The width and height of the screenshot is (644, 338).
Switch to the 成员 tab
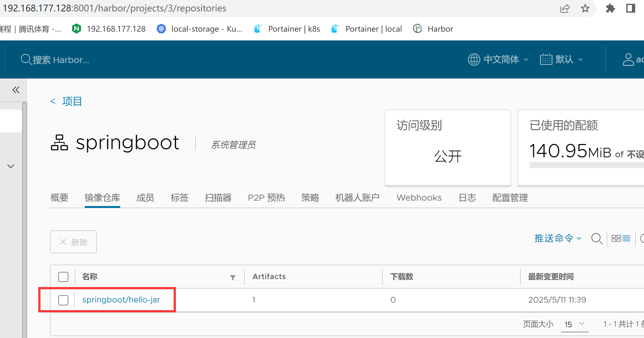click(x=145, y=198)
